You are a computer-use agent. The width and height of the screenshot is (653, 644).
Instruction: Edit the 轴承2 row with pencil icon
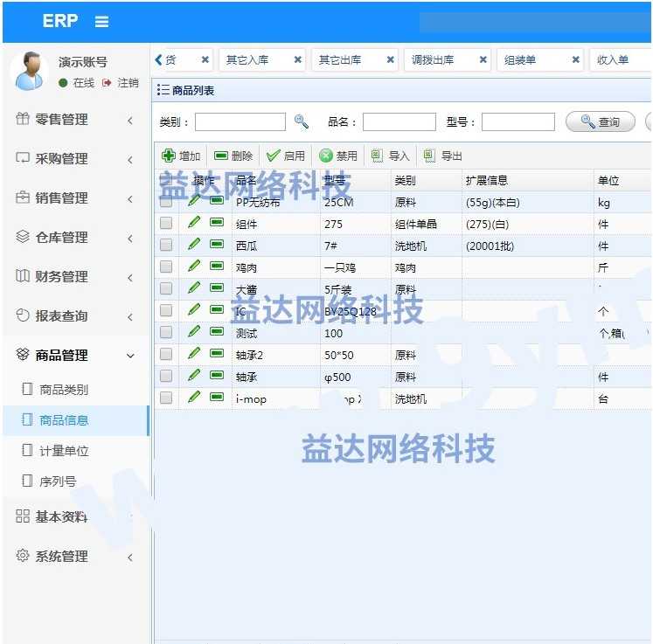click(x=194, y=353)
